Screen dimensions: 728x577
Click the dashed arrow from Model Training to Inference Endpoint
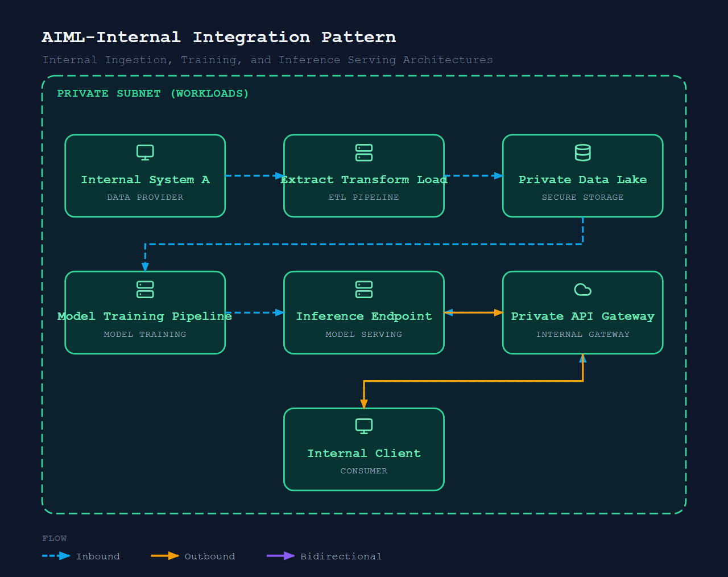pos(255,312)
